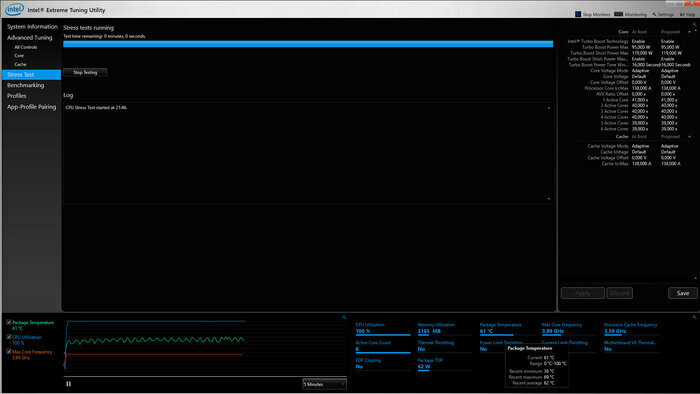The height and width of the screenshot is (394, 700).
Task: Click 6 Active Cores proposed ratio
Action: pos(669,129)
